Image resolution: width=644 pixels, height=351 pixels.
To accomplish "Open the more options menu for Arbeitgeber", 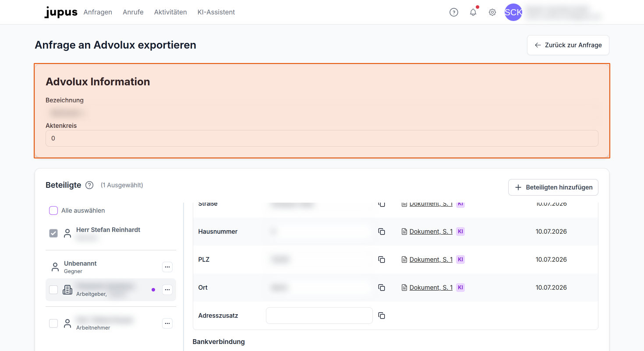I will pyautogui.click(x=167, y=290).
